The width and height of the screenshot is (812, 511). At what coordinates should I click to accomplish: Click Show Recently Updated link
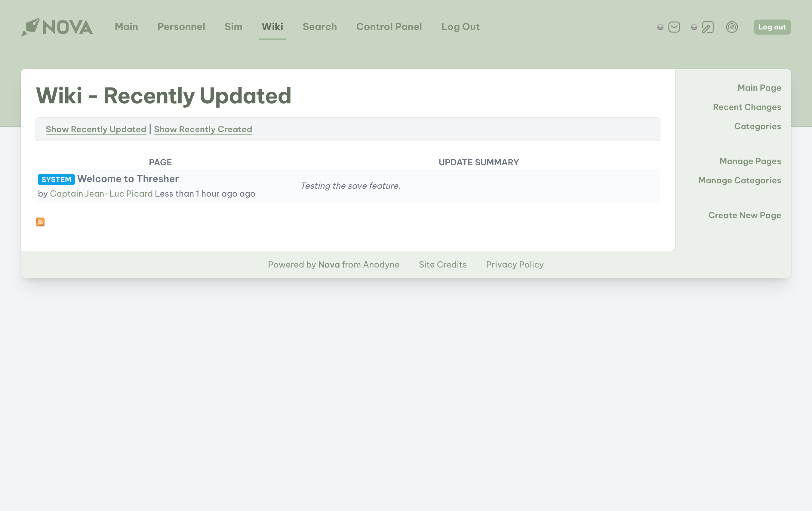96,129
